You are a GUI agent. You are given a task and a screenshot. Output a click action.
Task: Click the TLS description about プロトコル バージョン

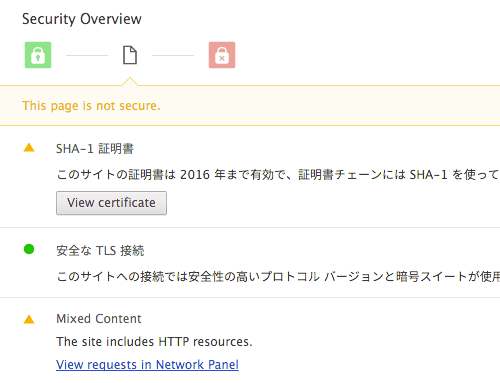point(278,276)
